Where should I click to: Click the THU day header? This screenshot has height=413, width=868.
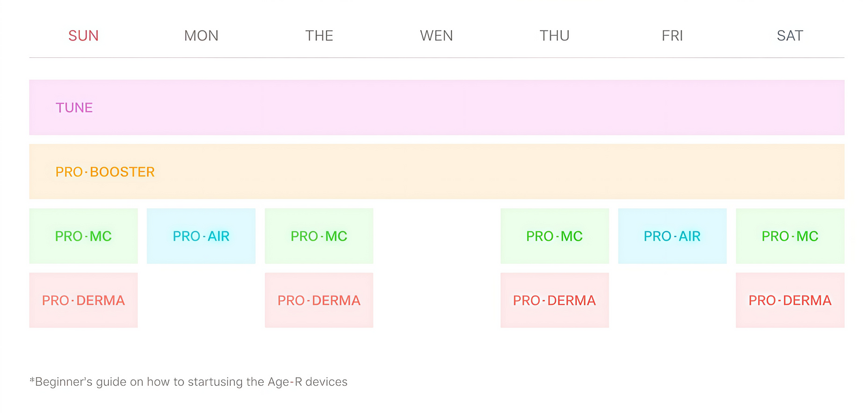tap(554, 36)
